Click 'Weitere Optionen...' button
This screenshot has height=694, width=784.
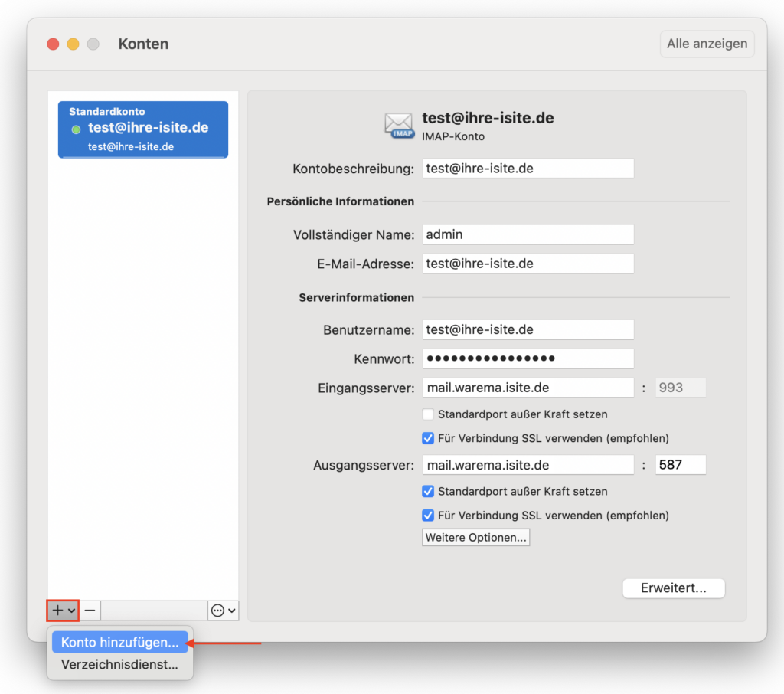click(x=475, y=538)
